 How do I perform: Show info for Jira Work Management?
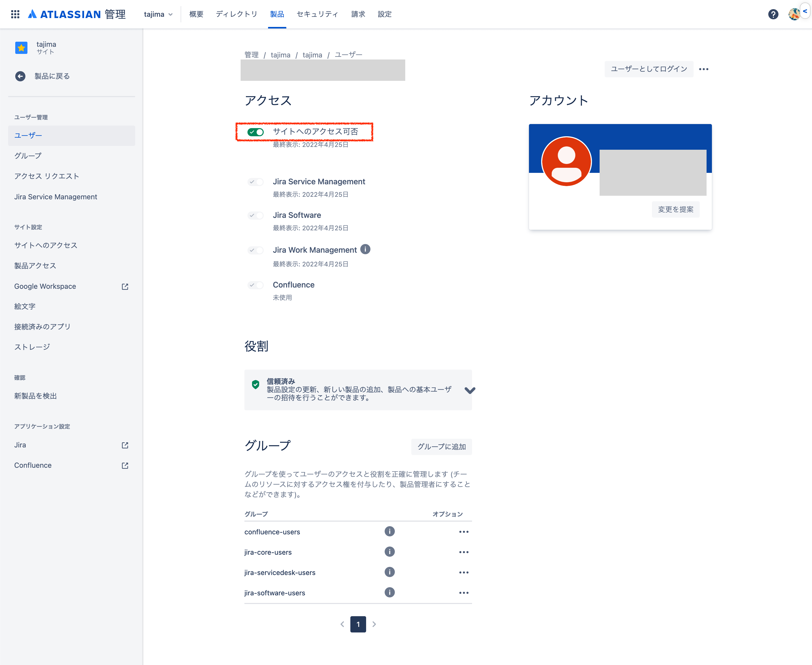pos(365,249)
